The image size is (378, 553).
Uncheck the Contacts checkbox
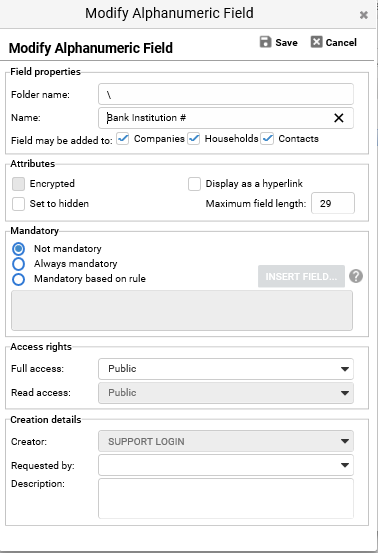(x=267, y=139)
